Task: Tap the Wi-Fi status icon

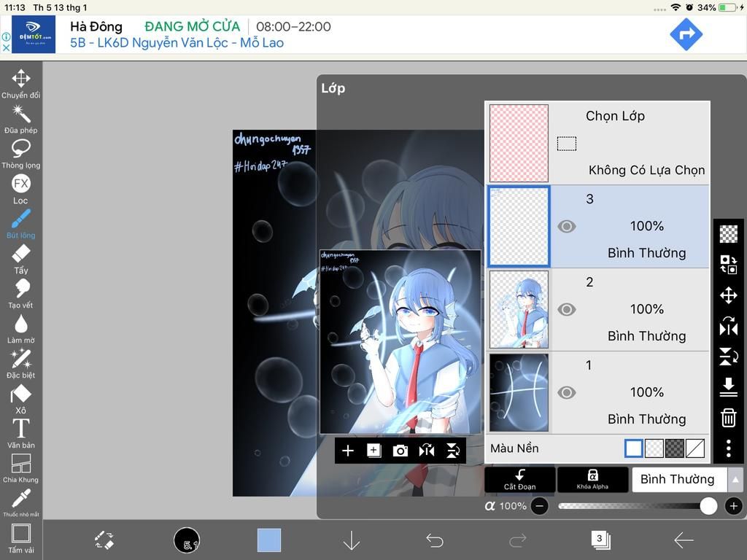Action: click(675, 7)
